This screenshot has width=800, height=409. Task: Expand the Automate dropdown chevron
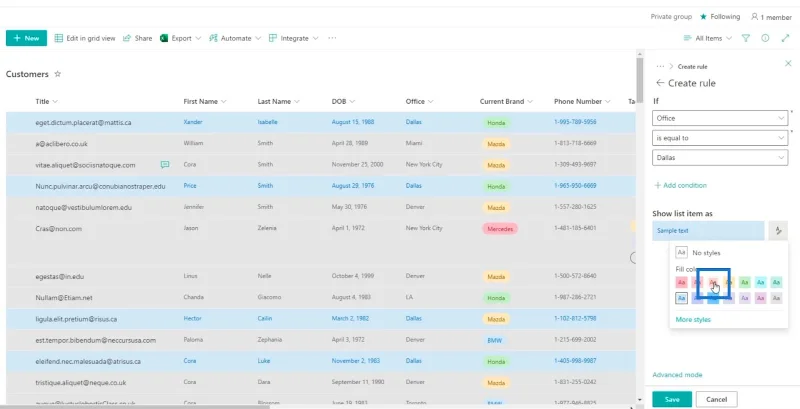point(258,38)
